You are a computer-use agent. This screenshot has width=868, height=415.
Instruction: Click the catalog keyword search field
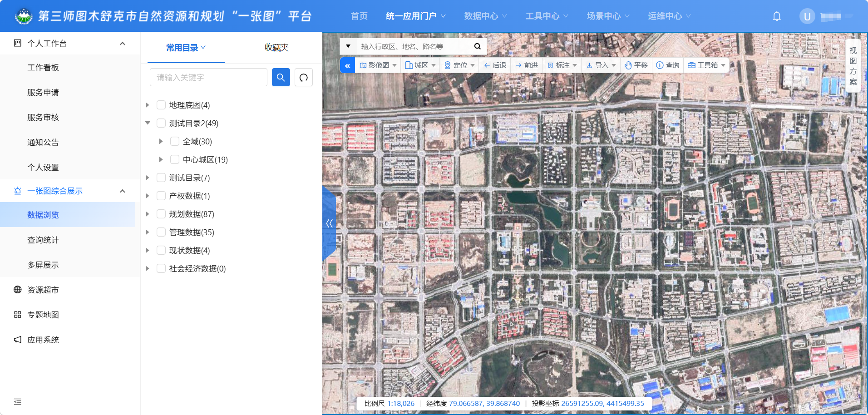(x=208, y=77)
